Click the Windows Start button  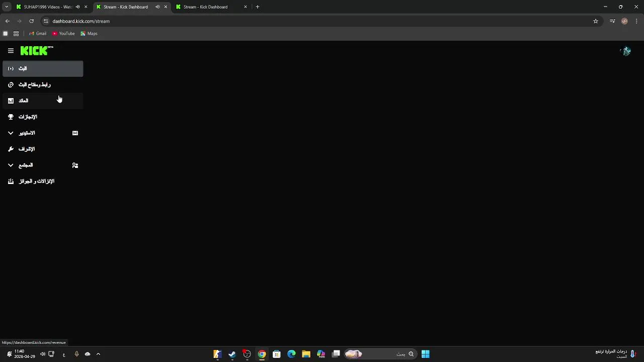click(426, 354)
